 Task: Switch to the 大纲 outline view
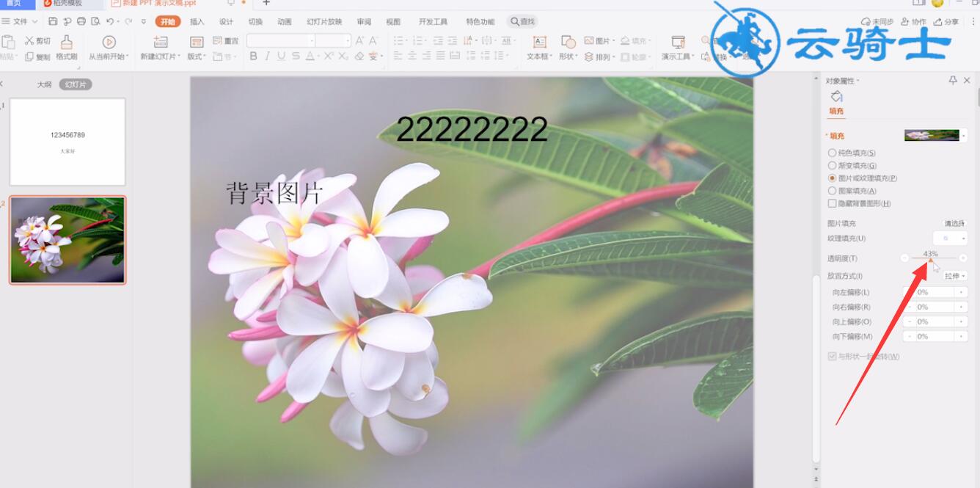(x=45, y=84)
